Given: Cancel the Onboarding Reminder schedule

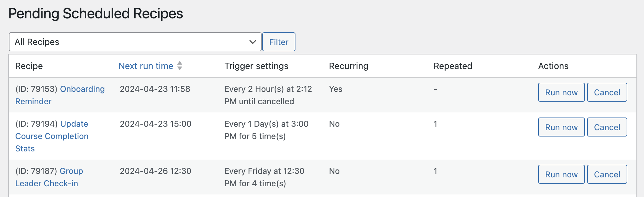Looking at the screenshot, I should (607, 92).
